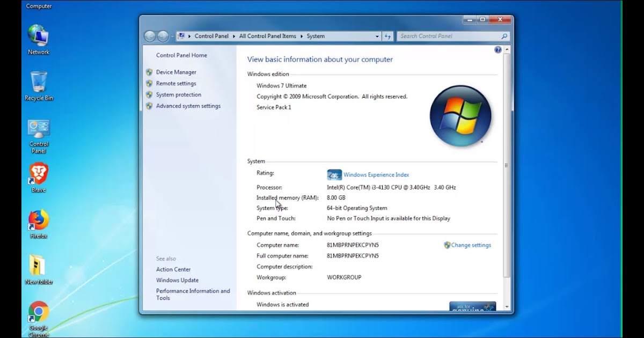The image size is (644, 338).
Task: Minimize the System window
Action: click(470, 19)
